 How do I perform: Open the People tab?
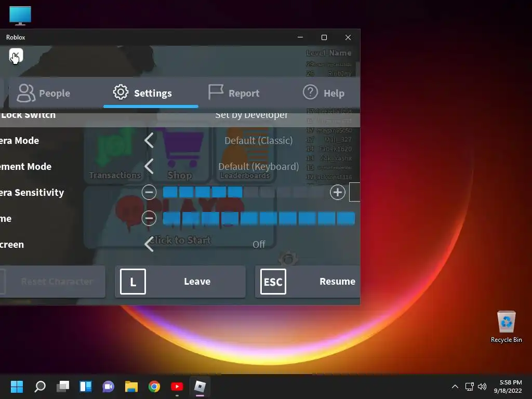[44, 93]
